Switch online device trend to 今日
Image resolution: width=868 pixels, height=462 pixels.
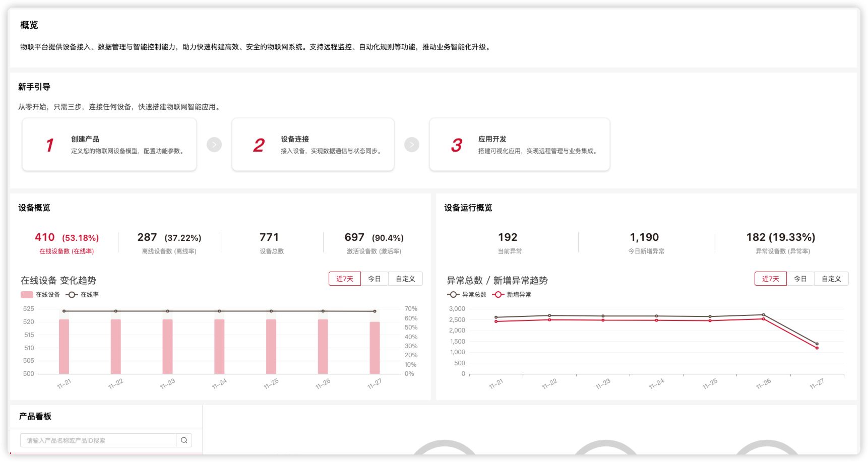(x=374, y=279)
